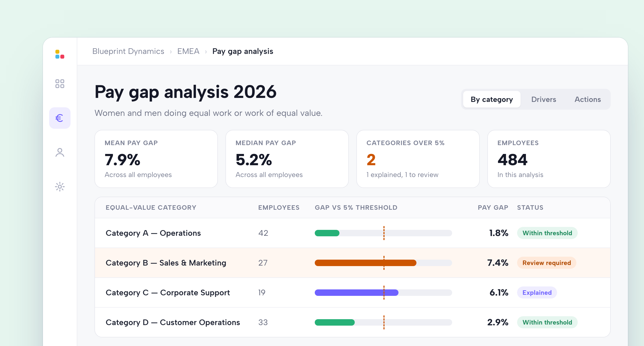Click the green gap bar for Category A
The image size is (644, 346).
(x=327, y=233)
